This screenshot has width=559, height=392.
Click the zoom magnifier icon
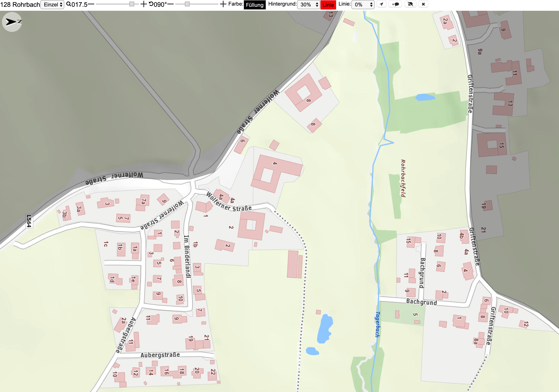(x=69, y=4)
